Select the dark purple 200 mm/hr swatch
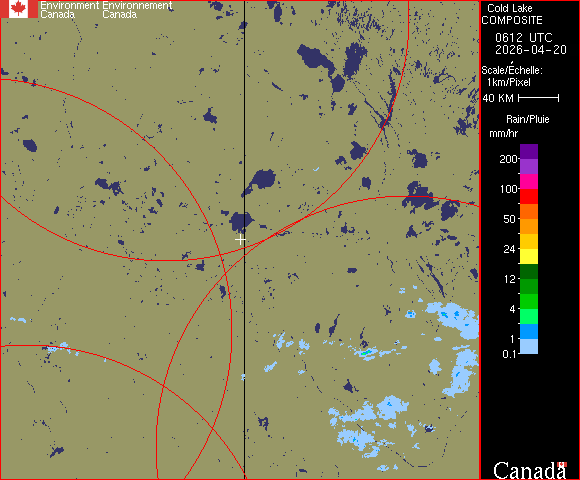The image size is (580, 480). point(529,152)
